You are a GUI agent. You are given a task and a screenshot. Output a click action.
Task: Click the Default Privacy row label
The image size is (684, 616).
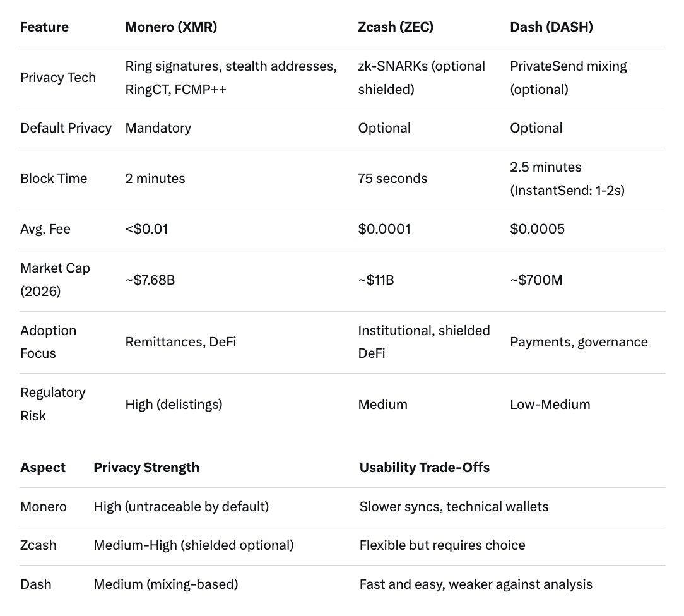pyautogui.click(x=66, y=128)
